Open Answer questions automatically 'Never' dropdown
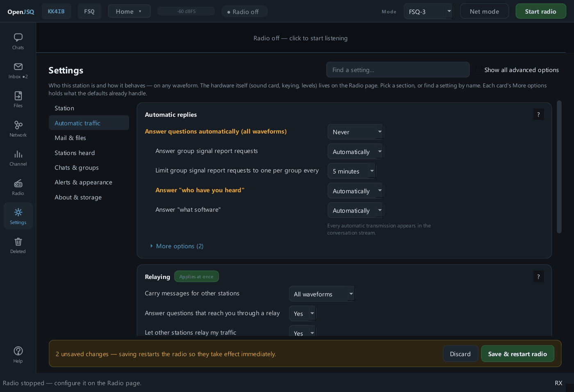 pos(355,132)
